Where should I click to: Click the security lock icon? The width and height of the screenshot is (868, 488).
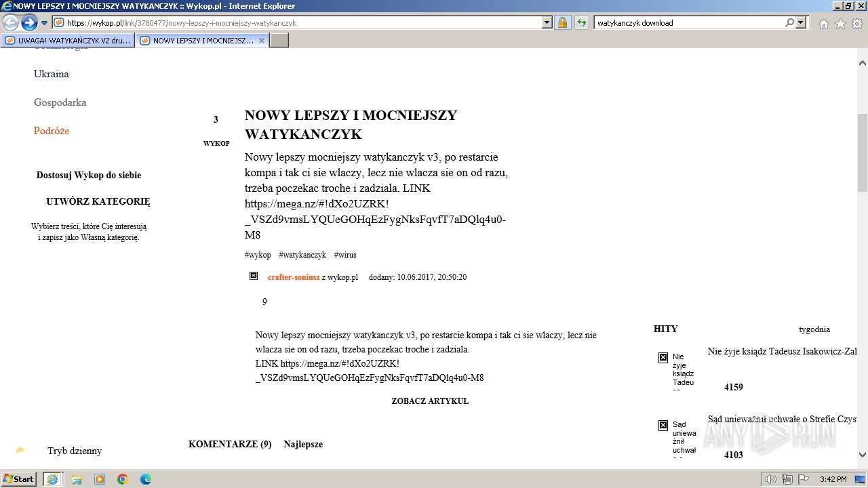(562, 22)
